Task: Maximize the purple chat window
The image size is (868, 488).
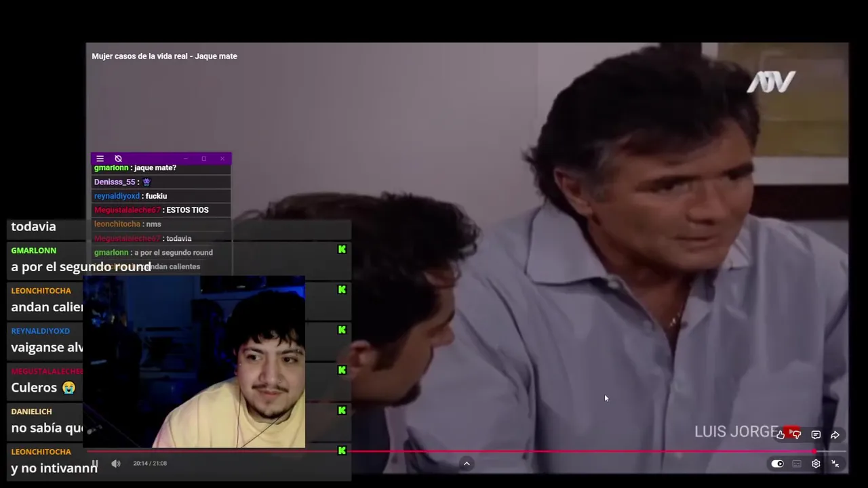Action: pos(203,159)
